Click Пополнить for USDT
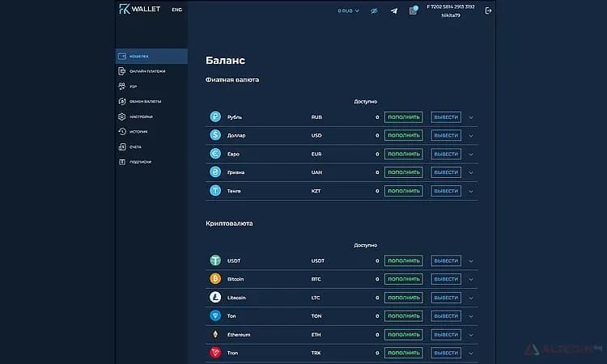Viewport: 607px width, 364px height. (403, 260)
